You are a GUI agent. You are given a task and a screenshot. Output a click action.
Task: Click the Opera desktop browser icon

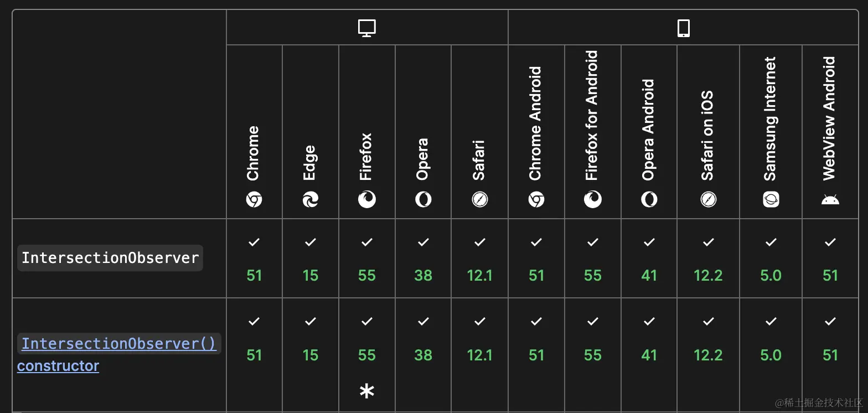click(x=423, y=199)
